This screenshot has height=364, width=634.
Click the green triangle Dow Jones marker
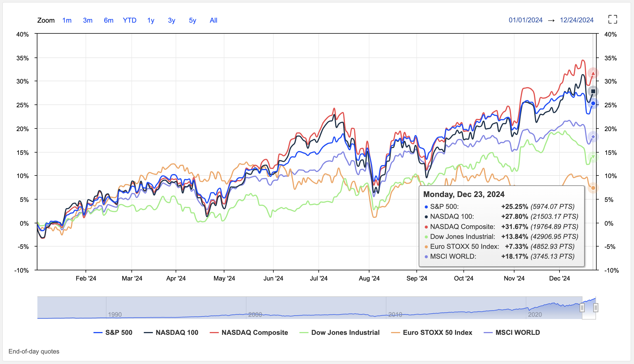593,157
